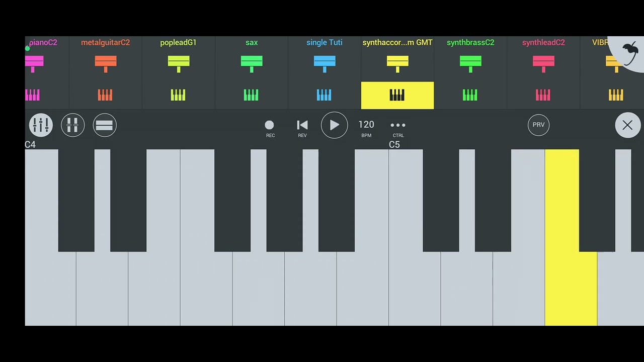
Task: Open the mixer sliders icon
Action: 41,125
